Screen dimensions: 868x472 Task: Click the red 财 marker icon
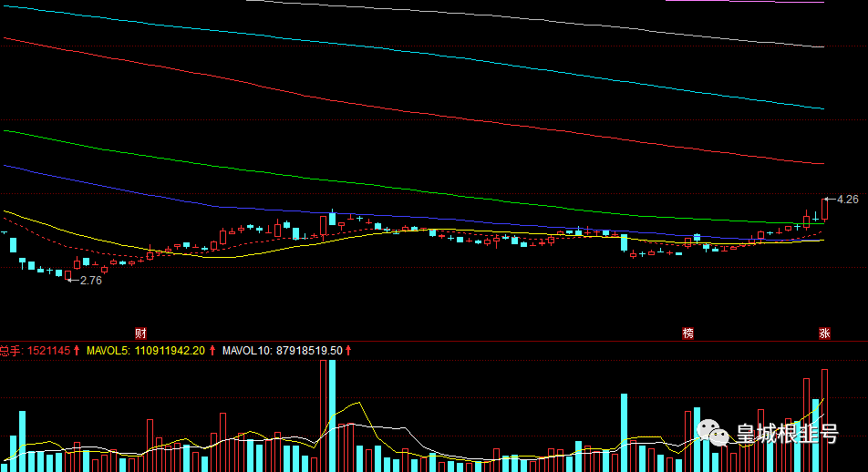[x=140, y=333]
